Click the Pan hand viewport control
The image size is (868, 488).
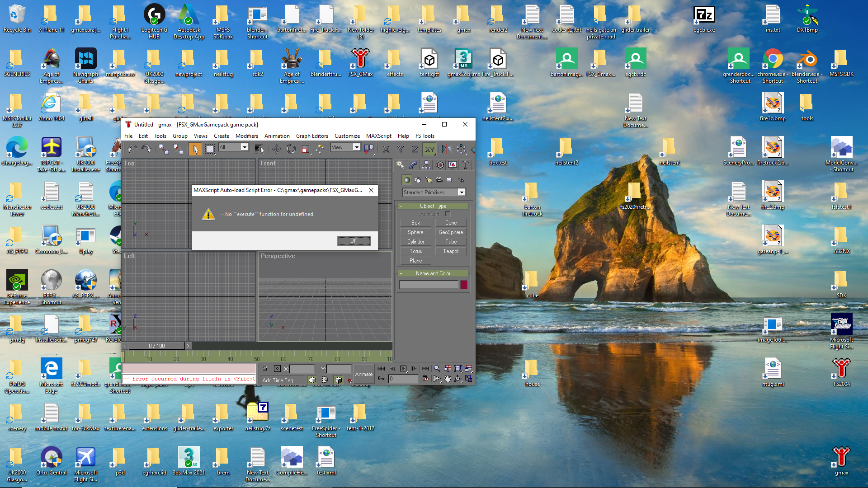click(x=448, y=379)
